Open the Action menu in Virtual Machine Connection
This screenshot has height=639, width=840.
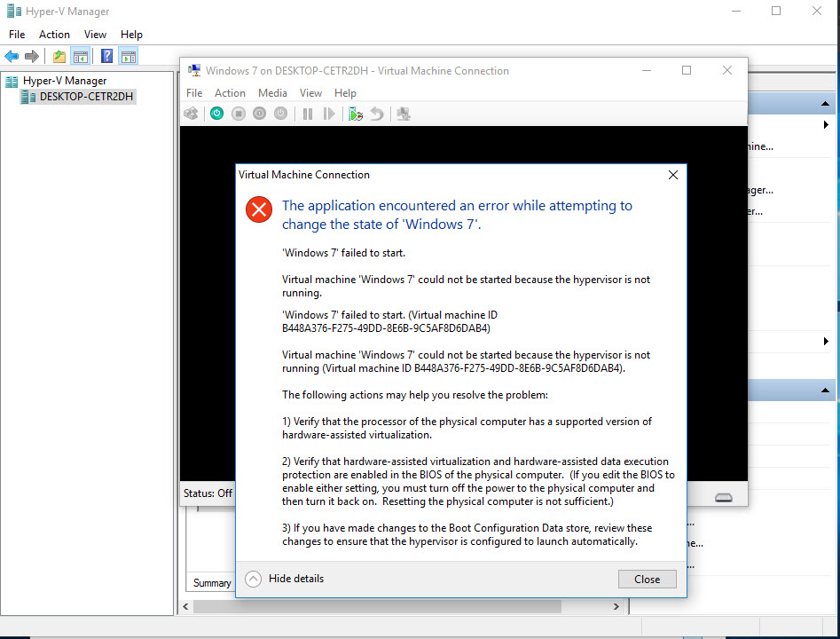[x=230, y=92]
